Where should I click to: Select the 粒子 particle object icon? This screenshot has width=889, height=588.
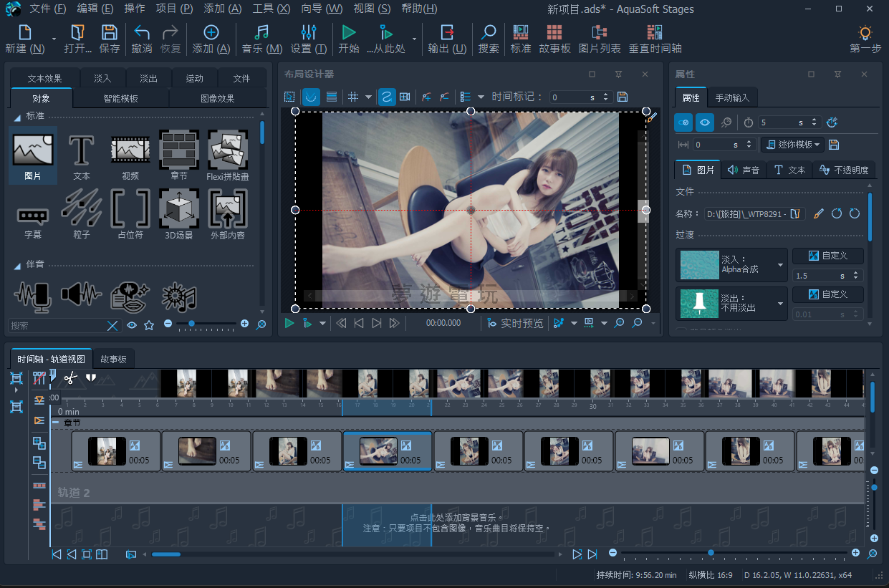point(82,213)
